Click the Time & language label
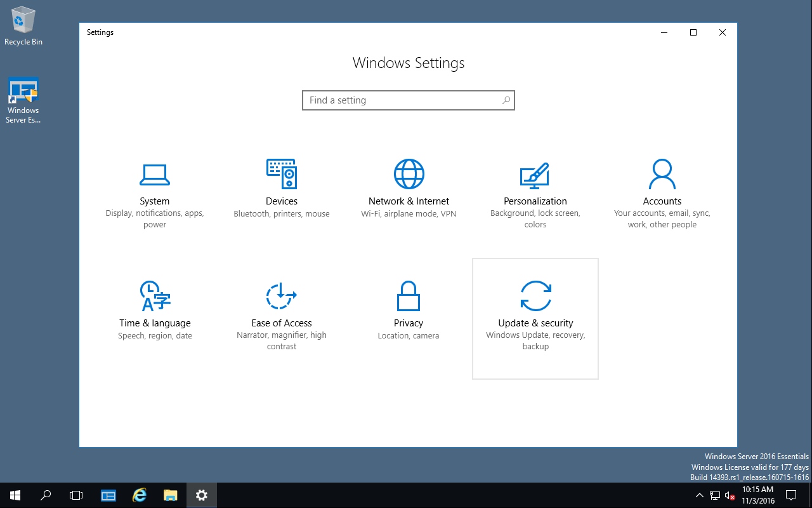Screen dimensions: 812x508 pyautogui.click(x=155, y=323)
